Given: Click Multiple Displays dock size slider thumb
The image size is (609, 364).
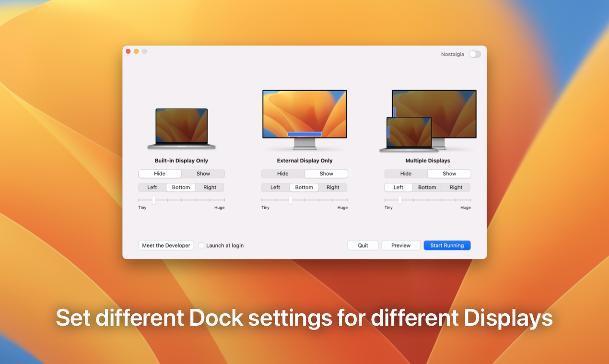Looking at the screenshot, I should pos(400,200).
